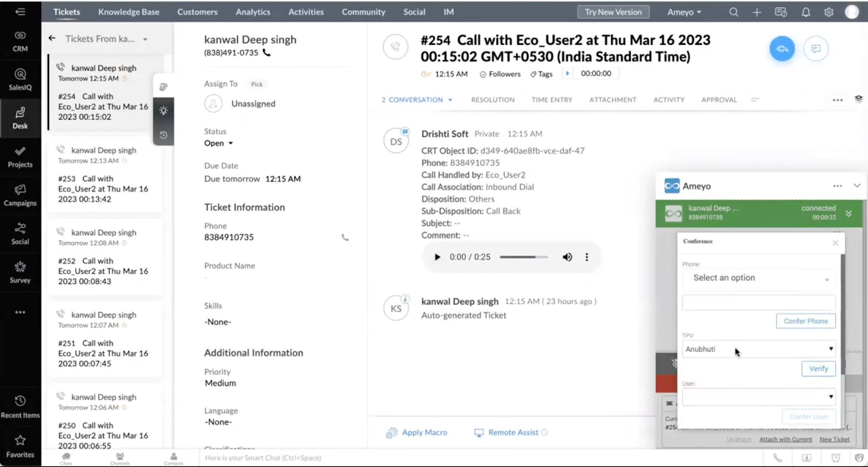Expand the Phone Select an option dropdown
This screenshot has width=868, height=467.
[x=759, y=278]
